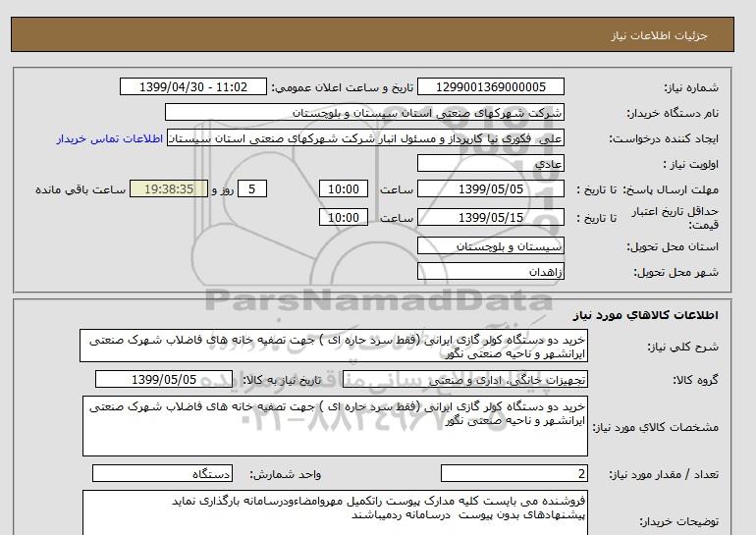This screenshot has height=535, width=756.
Task: Click goods group field تجهیزات خانگی، اداری و صنعتی
Action: point(464,379)
